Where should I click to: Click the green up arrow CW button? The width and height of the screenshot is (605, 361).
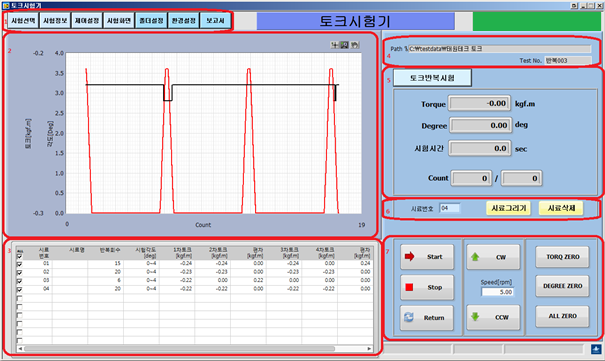493,257
